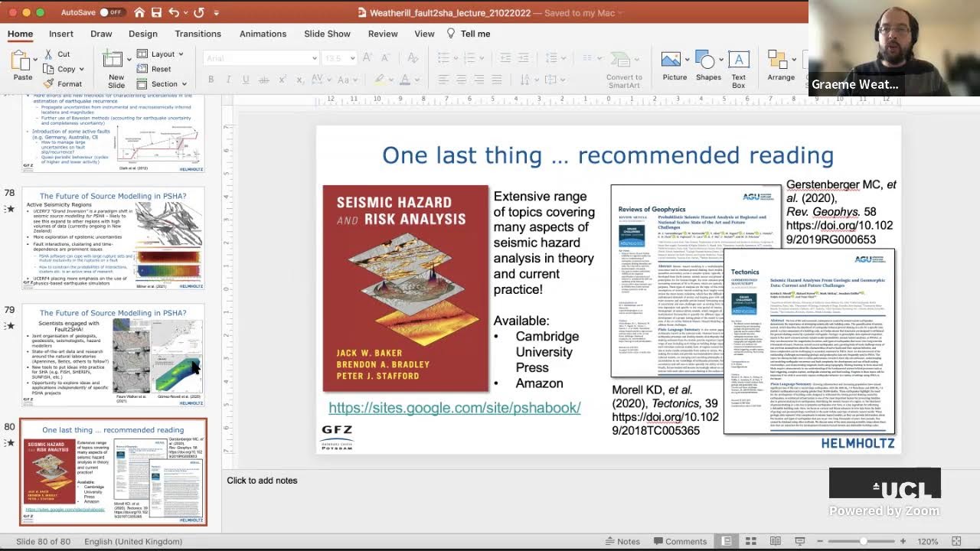Open the Transitions tab
The image size is (980, 551).
point(198,34)
